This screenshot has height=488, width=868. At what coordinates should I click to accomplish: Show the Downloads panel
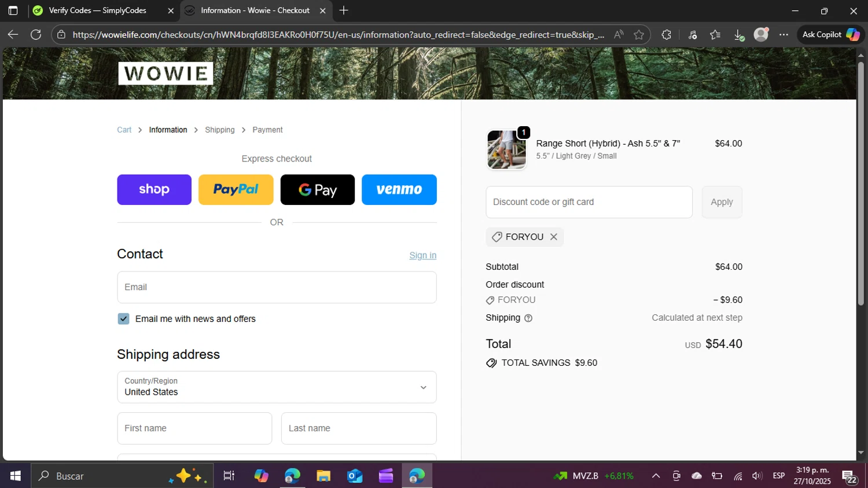(739, 35)
